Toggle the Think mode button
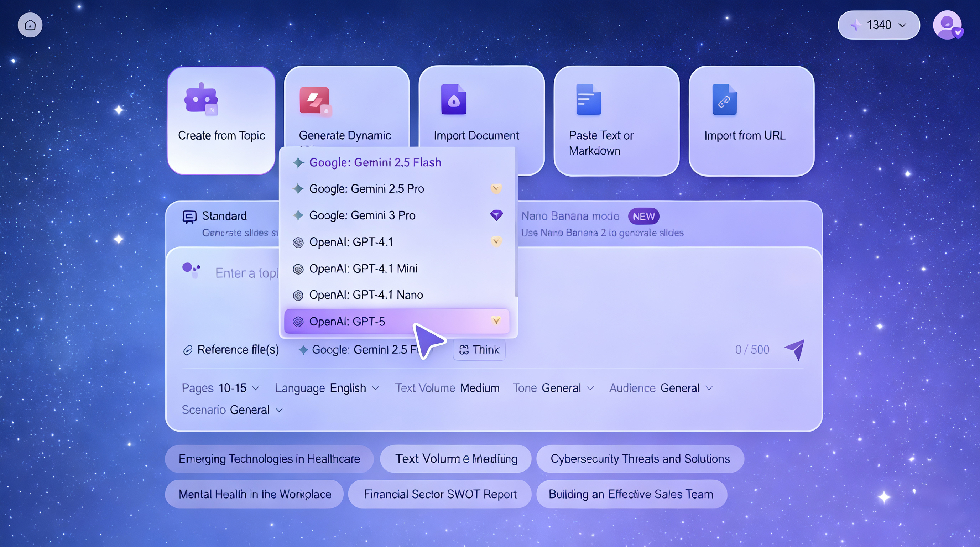This screenshot has width=980, height=547. (x=479, y=350)
